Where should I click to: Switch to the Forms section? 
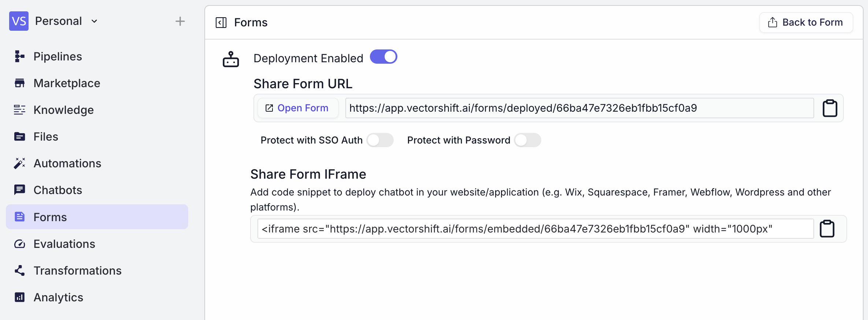point(50,216)
